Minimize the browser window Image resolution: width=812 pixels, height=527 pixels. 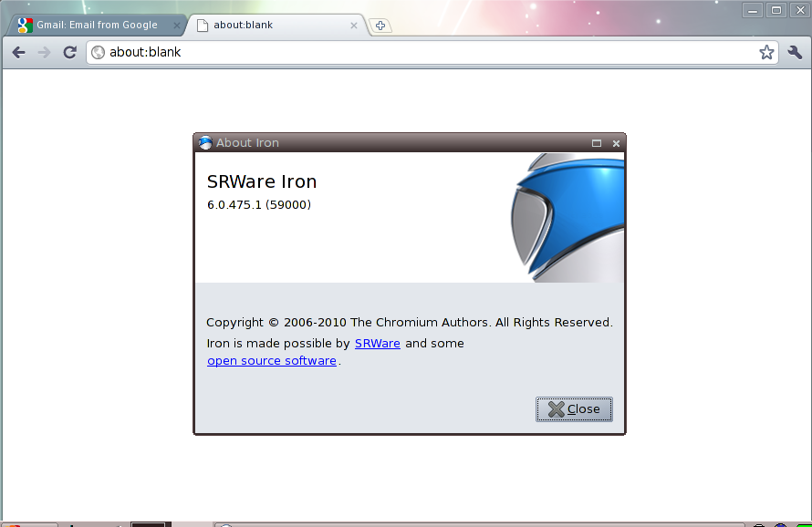point(753,10)
